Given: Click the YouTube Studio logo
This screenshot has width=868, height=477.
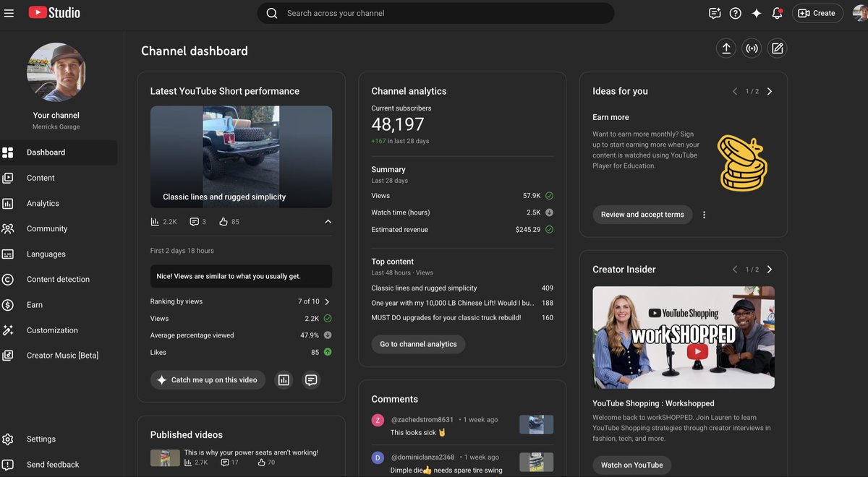Looking at the screenshot, I should (54, 13).
